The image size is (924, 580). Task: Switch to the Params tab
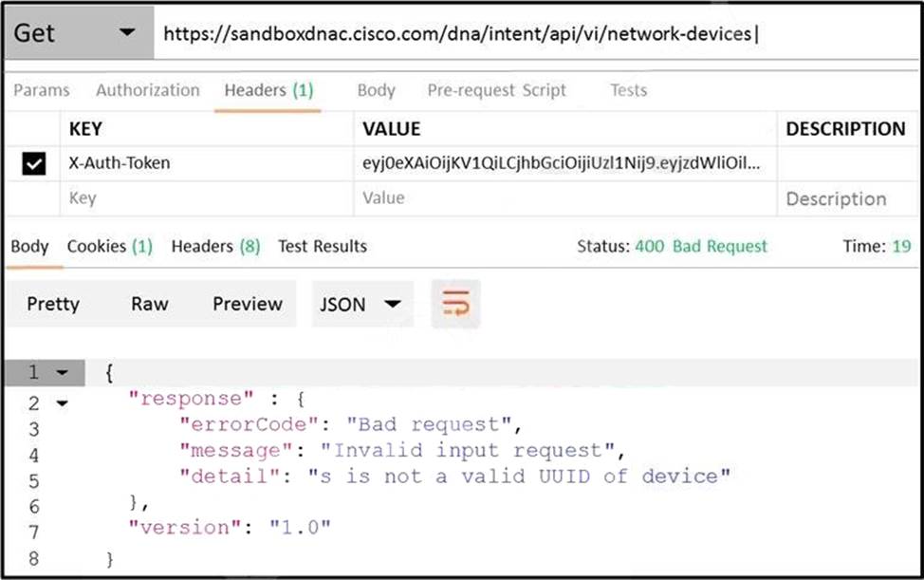tap(41, 90)
